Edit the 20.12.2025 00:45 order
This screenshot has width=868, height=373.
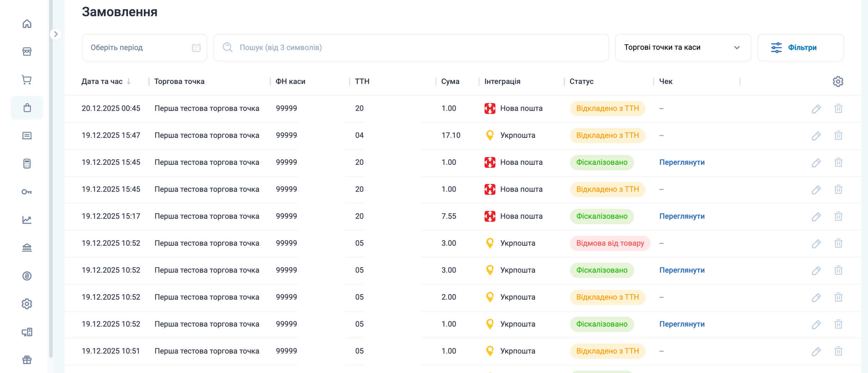point(816,109)
